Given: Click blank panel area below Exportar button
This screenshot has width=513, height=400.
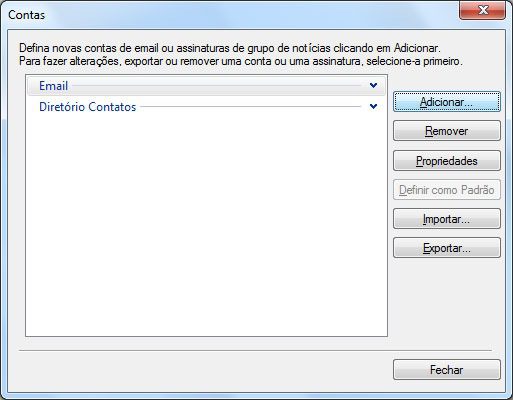Looking at the screenshot, I should 447,300.
